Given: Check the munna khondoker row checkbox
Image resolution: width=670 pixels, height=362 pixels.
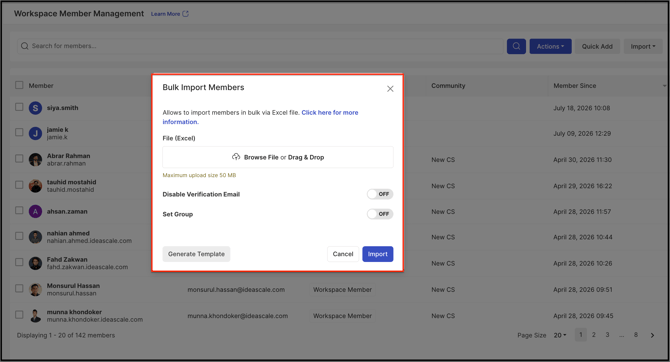Looking at the screenshot, I should [x=19, y=315].
